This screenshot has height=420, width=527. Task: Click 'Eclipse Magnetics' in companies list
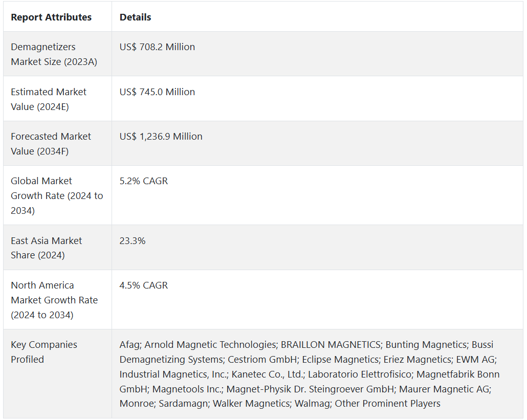click(x=340, y=360)
